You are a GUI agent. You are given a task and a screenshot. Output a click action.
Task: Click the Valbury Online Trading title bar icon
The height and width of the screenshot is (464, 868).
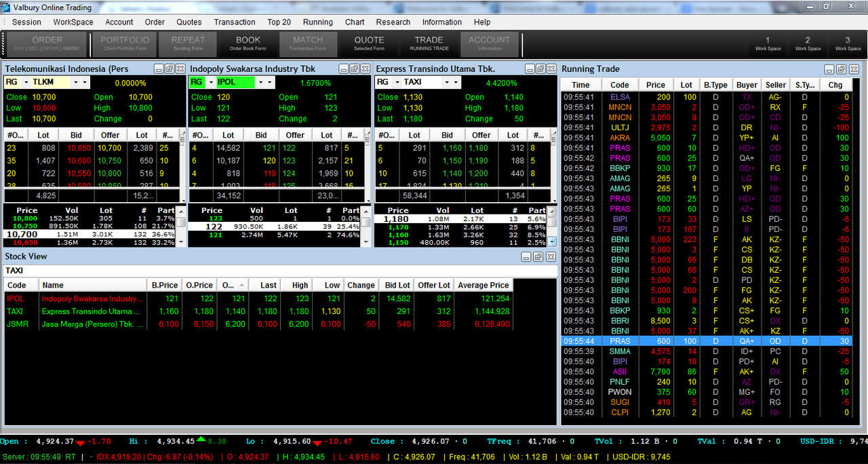(x=6, y=7)
